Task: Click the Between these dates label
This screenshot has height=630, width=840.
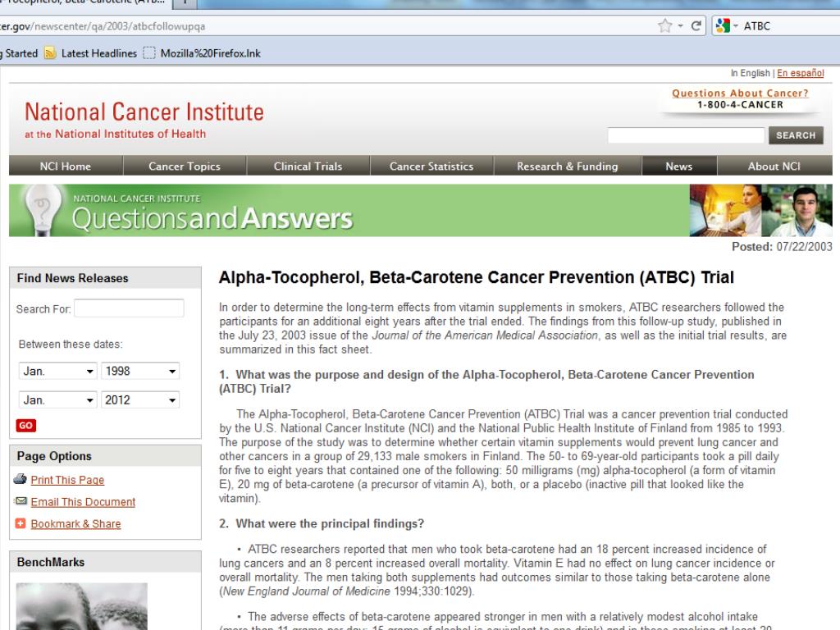Action: tap(71, 344)
